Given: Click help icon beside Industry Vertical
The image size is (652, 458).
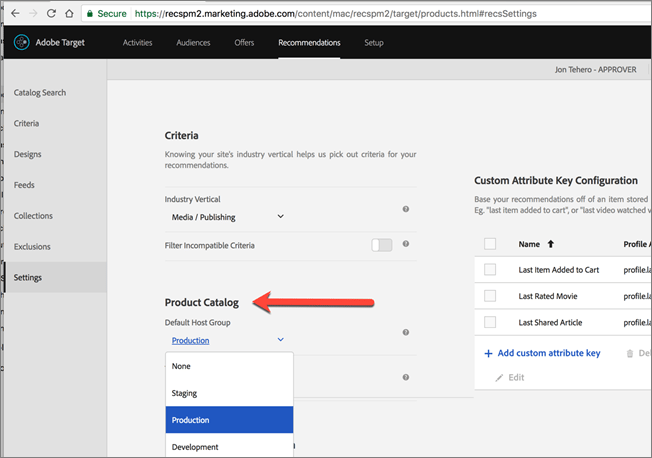Looking at the screenshot, I should [x=405, y=209].
